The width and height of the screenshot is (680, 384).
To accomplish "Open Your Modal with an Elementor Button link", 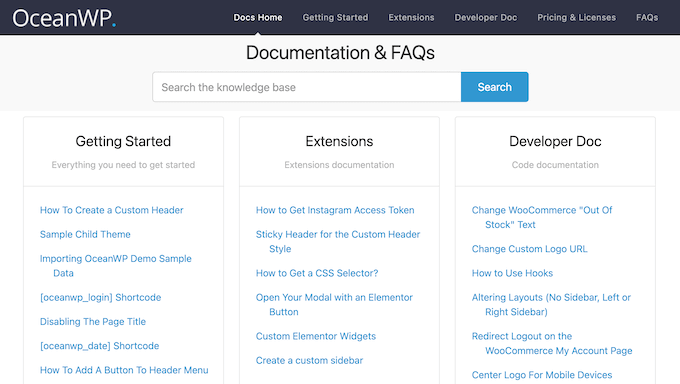I will pos(334,305).
